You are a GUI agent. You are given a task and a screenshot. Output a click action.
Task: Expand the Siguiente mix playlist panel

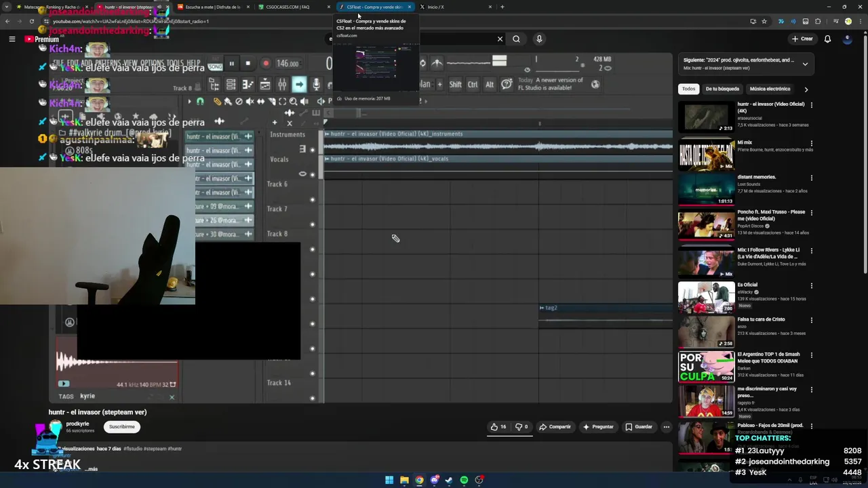[x=805, y=64]
